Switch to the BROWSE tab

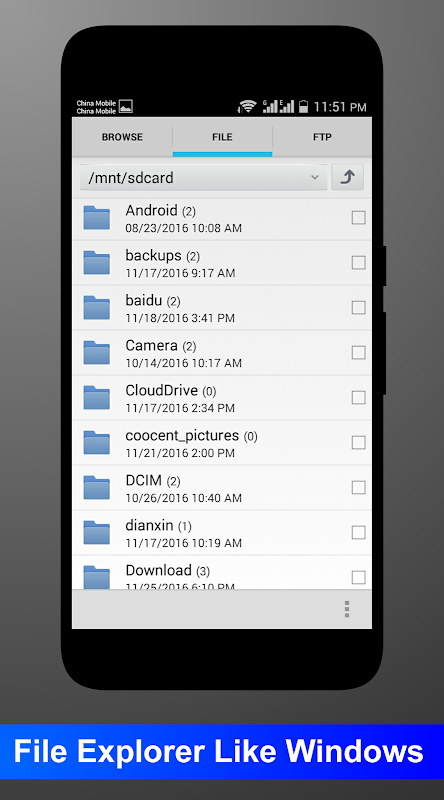[122, 137]
